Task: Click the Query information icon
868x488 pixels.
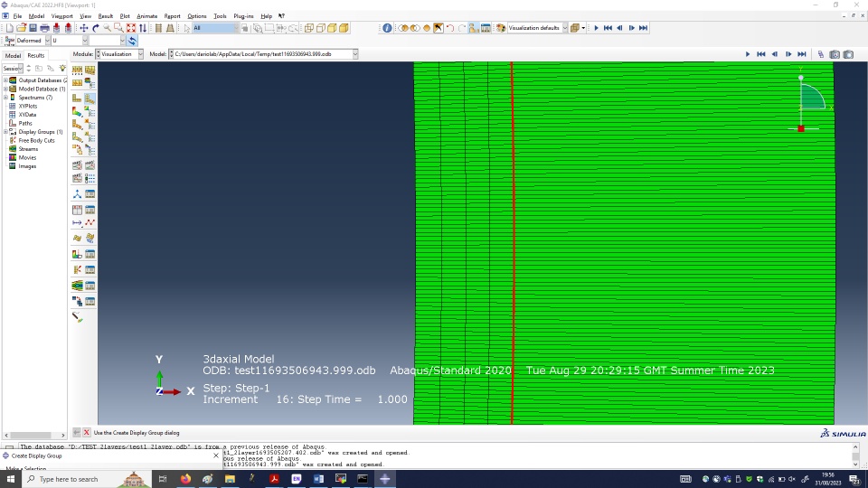Action: point(387,28)
